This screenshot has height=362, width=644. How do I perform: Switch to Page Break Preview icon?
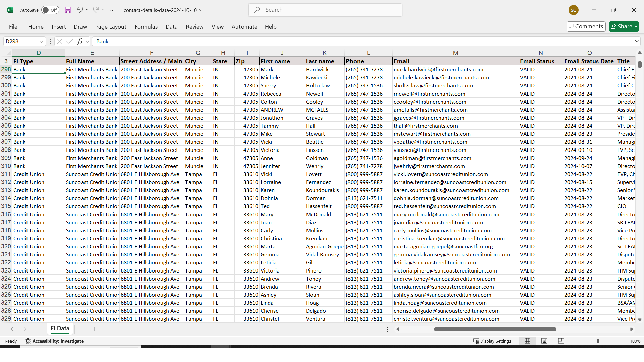[x=561, y=341]
